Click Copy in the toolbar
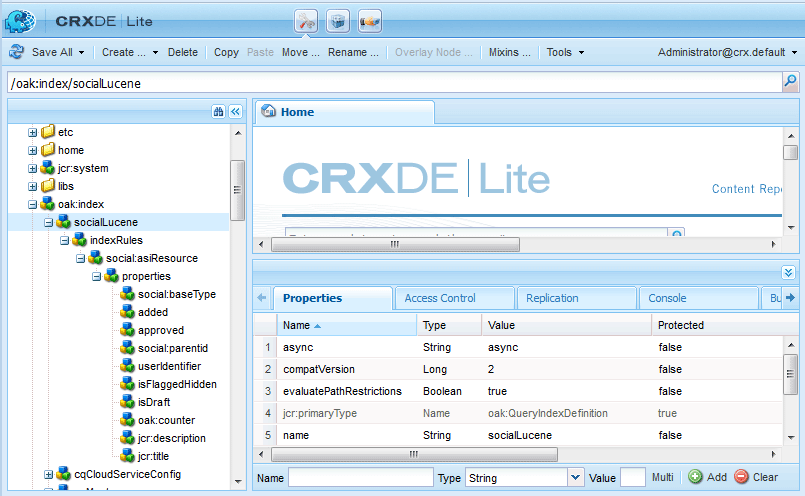This screenshot has height=496, width=805. tap(226, 52)
